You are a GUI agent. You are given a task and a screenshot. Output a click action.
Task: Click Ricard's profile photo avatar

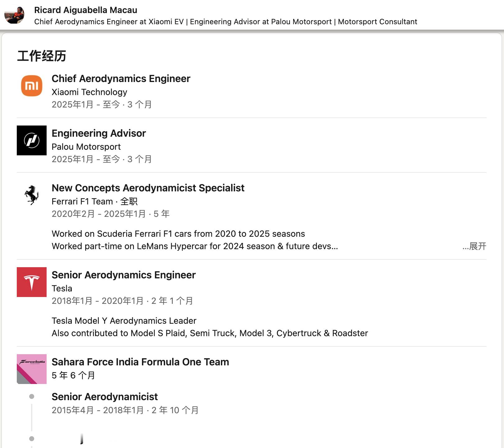click(x=14, y=15)
